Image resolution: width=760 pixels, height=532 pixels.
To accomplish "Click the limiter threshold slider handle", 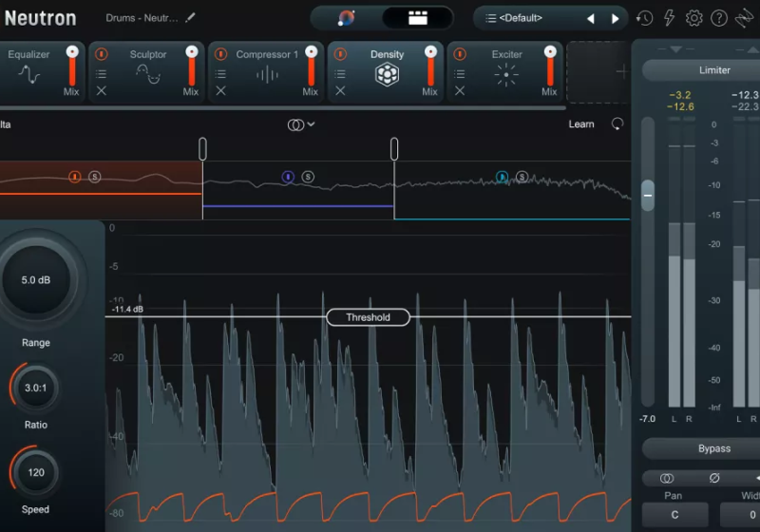I will [648, 196].
